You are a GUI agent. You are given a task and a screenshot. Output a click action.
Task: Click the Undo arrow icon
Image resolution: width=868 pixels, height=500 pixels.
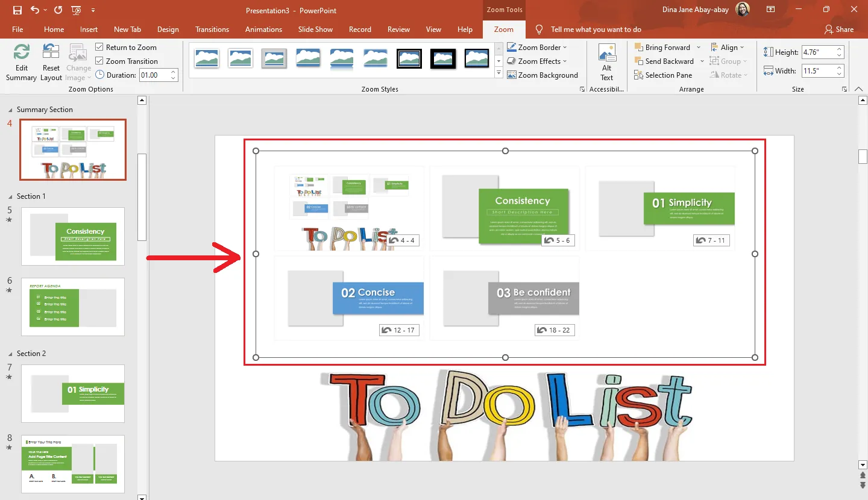[35, 10]
